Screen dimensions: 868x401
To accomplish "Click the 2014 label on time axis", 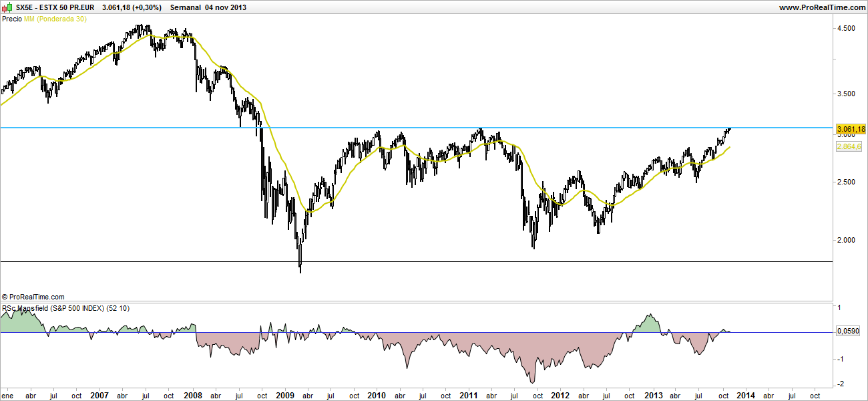I will click(x=745, y=395).
